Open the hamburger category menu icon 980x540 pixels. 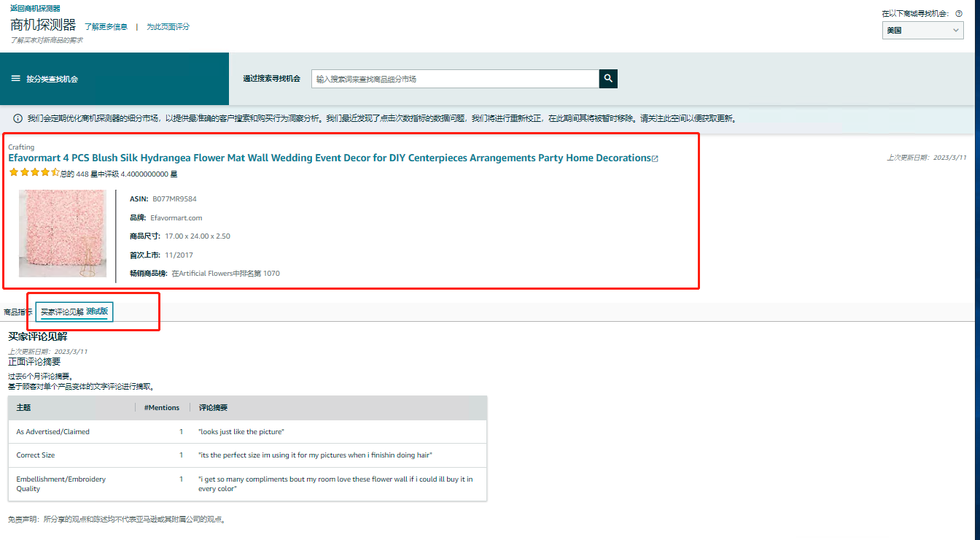(x=16, y=78)
